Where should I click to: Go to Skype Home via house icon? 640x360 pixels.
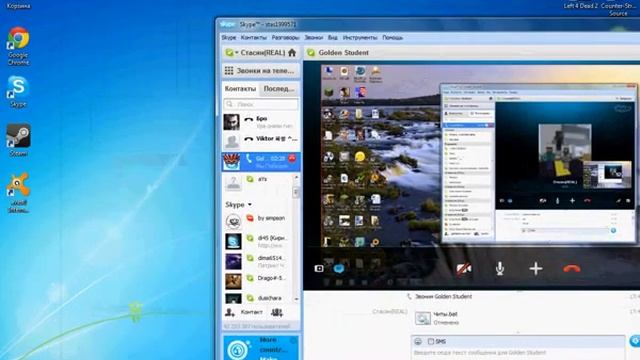(292, 53)
